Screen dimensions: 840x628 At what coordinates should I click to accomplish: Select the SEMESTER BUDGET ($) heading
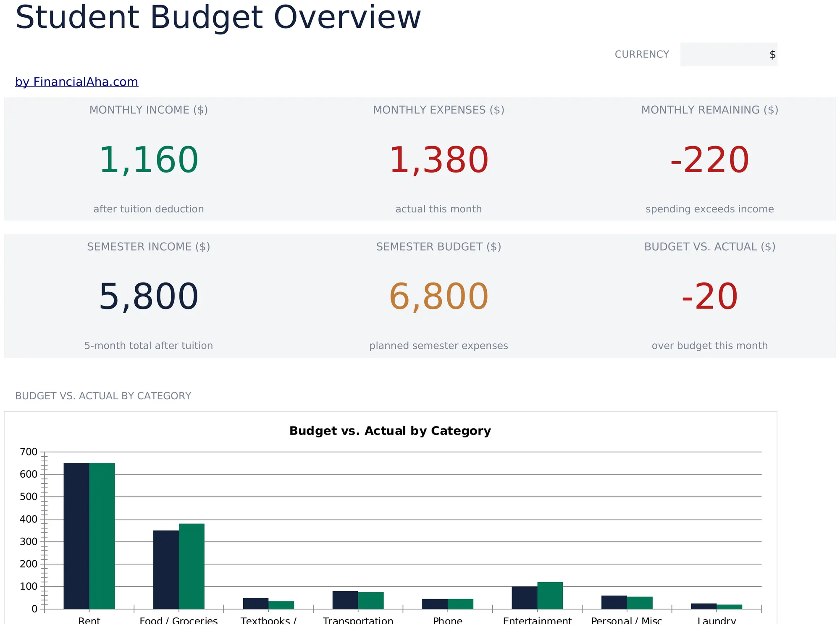pyautogui.click(x=439, y=247)
